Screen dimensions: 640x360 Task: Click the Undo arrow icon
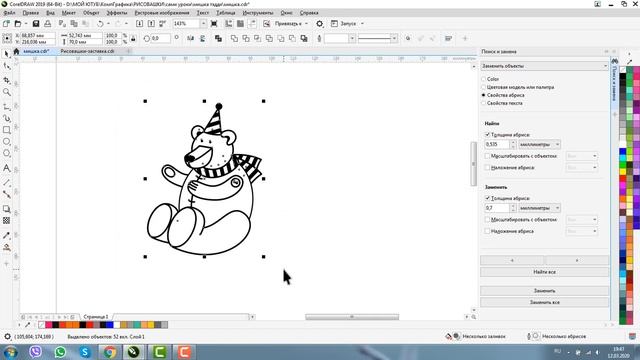click(100, 24)
